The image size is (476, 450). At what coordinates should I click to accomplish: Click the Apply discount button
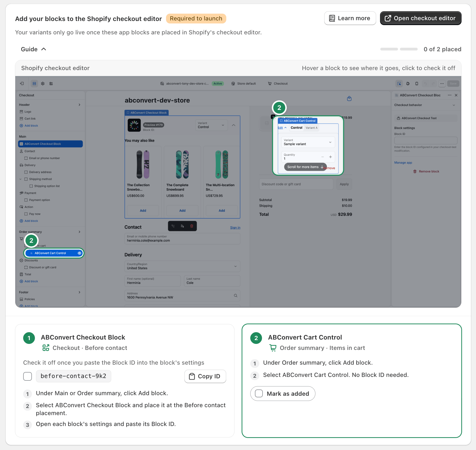click(344, 184)
